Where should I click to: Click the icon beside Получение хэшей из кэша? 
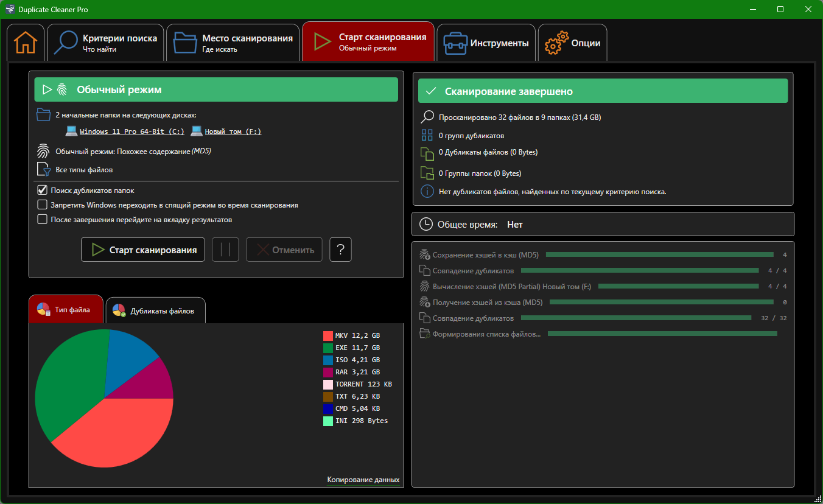point(425,302)
